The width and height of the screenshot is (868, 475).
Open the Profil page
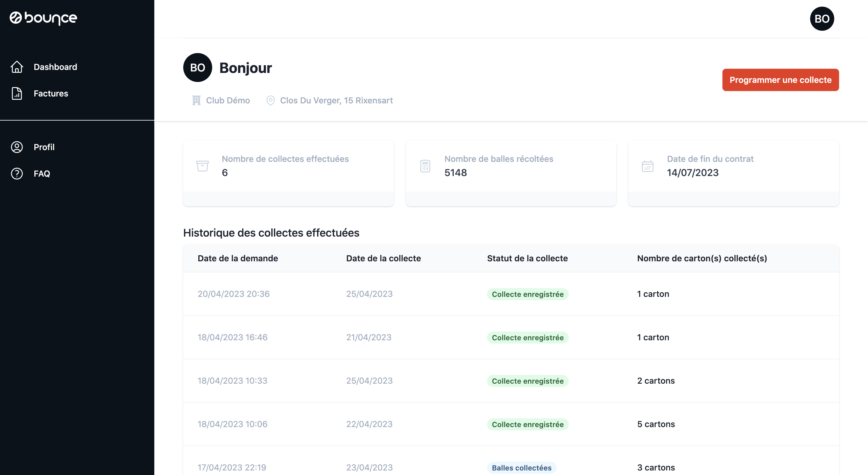pos(44,147)
